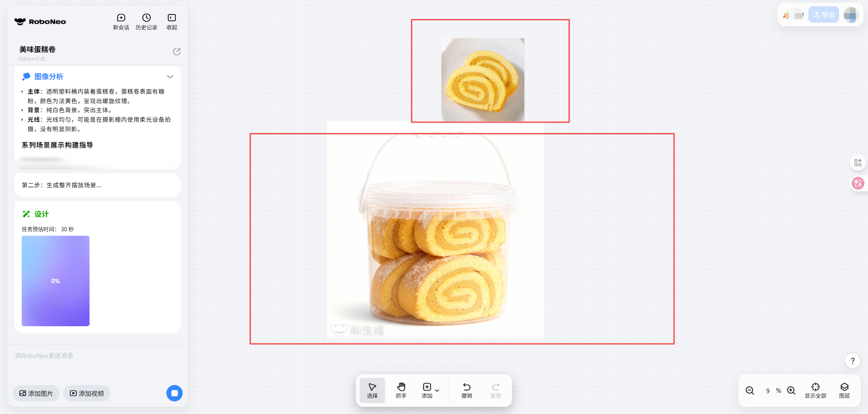Stop generation with the blue stop button
This screenshot has height=414, width=868.
175,393
